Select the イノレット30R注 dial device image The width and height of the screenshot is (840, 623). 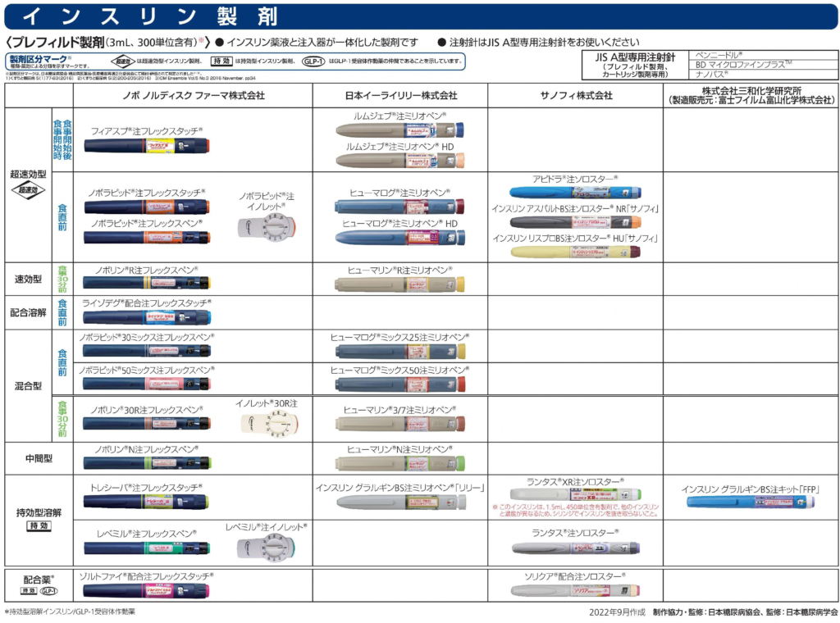[269, 425]
